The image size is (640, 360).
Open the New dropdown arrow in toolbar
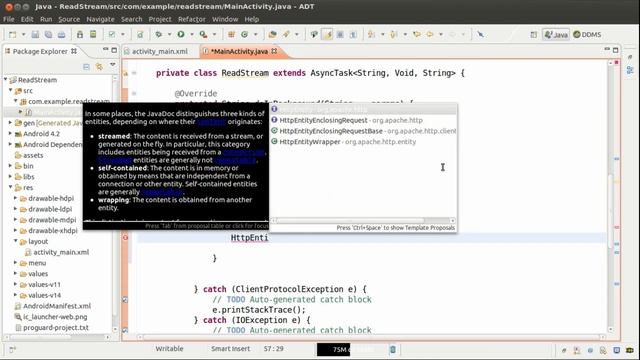coord(23,35)
